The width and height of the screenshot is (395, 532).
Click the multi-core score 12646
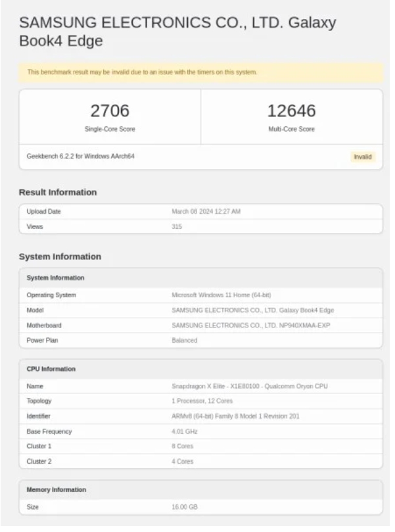pyautogui.click(x=291, y=110)
